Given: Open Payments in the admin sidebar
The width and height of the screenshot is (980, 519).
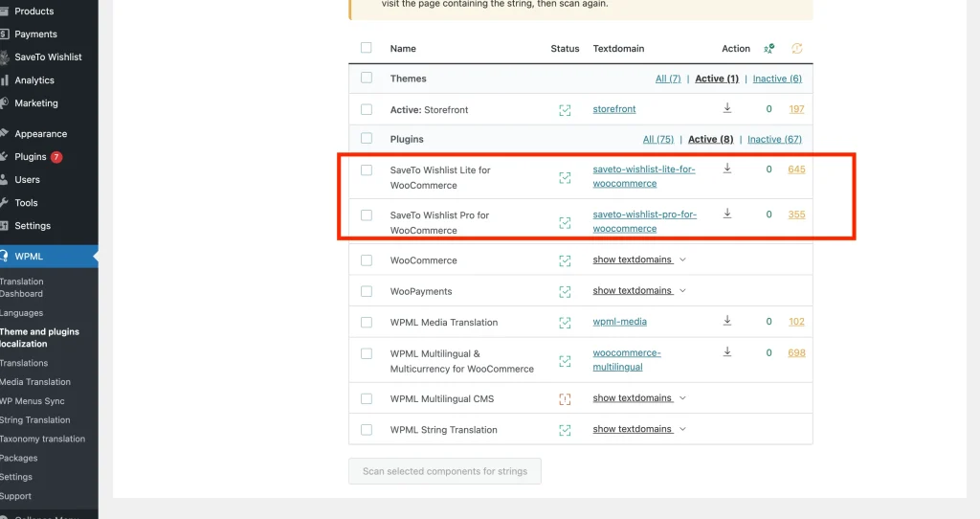Looking at the screenshot, I should [x=35, y=34].
